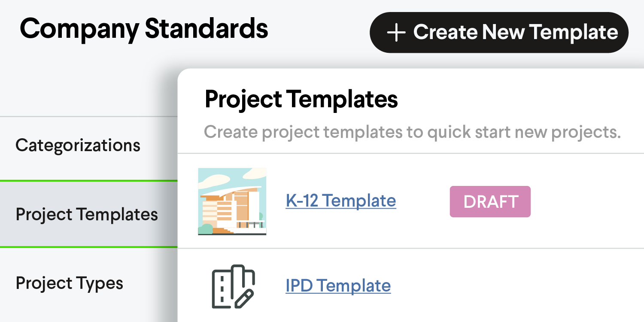Click the building part of the IPD icon

click(225, 286)
